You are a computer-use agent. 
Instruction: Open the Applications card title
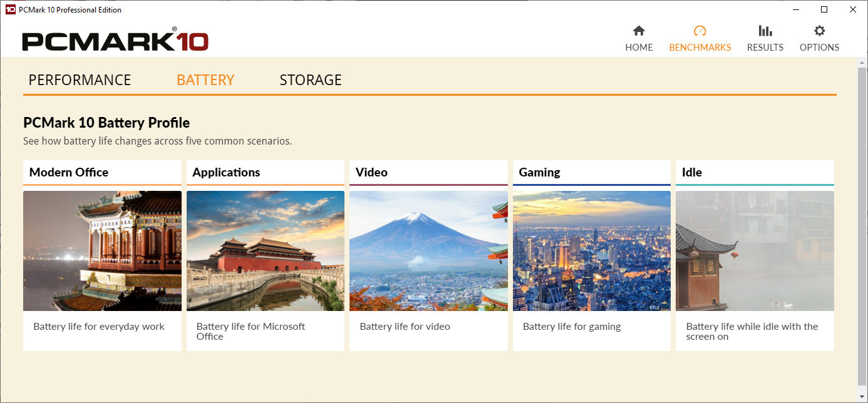(226, 172)
